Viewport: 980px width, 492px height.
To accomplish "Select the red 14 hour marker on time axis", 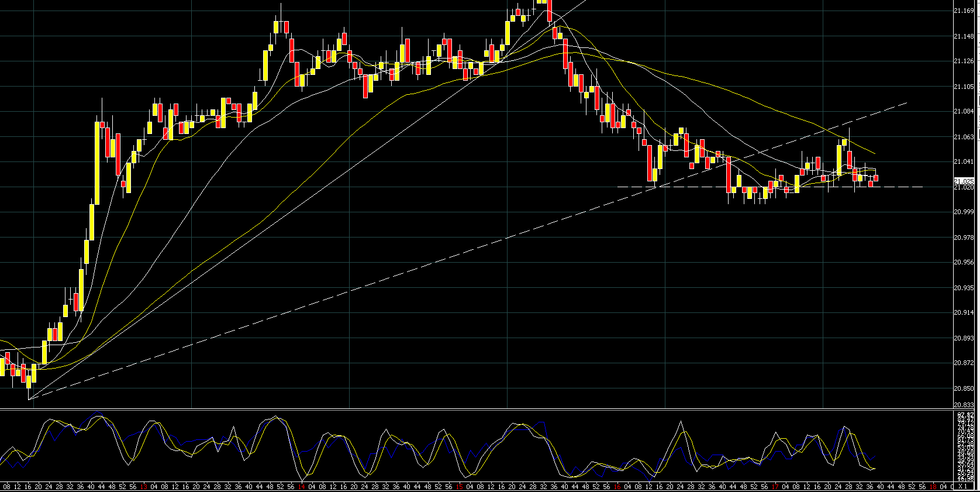I will point(302,487).
